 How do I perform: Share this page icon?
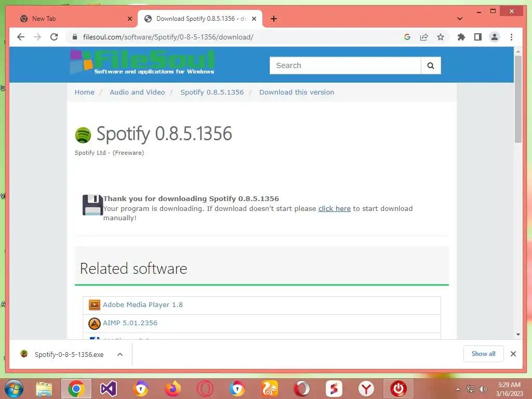424,37
